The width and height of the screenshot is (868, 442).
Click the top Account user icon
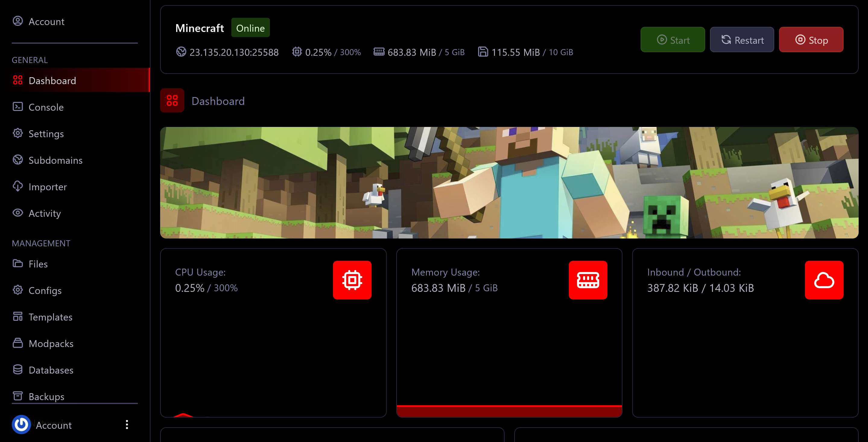point(17,21)
